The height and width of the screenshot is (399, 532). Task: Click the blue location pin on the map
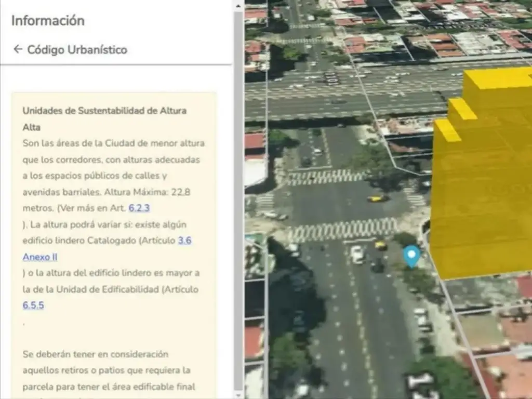click(x=411, y=256)
